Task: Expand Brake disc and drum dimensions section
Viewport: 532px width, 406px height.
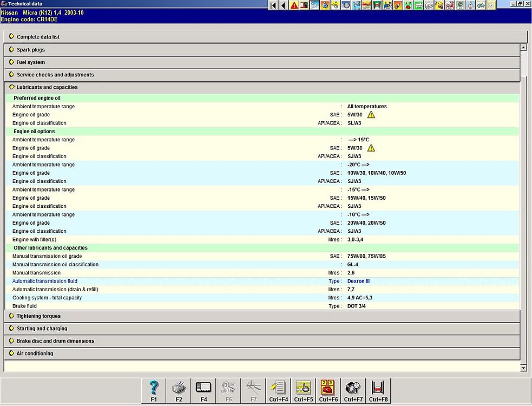Action: click(x=262, y=341)
